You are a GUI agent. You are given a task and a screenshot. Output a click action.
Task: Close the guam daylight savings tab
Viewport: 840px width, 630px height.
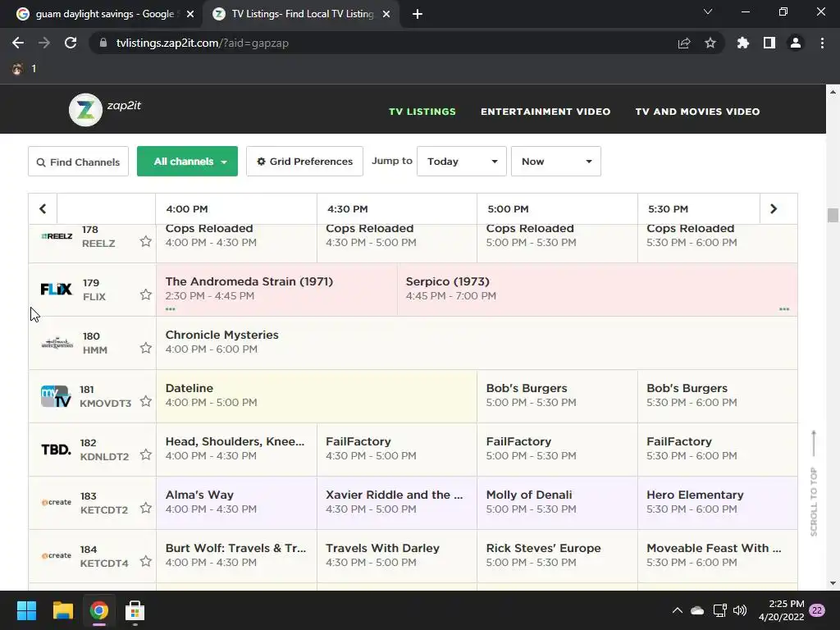click(x=190, y=14)
